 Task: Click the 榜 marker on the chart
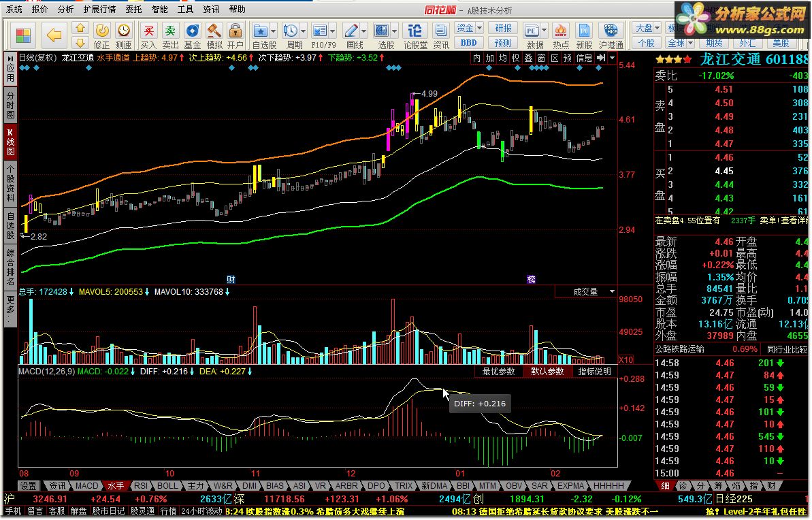pyautogui.click(x=531, y=279)
